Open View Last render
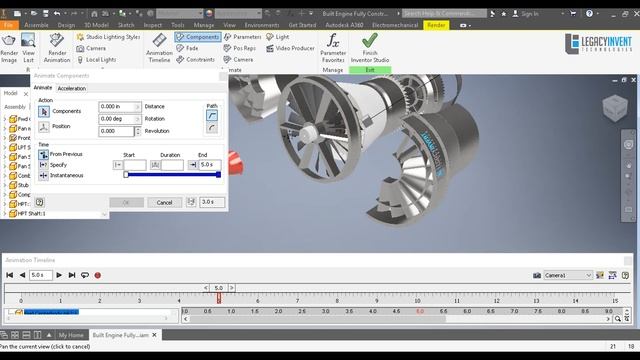 [28, 48]
